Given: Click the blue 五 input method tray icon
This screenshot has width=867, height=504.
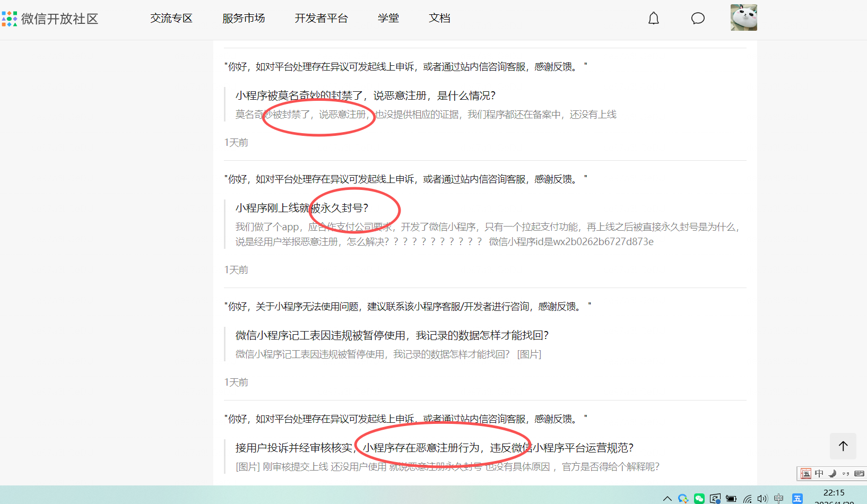Looking at the screenshot, I should click(797, 499).
